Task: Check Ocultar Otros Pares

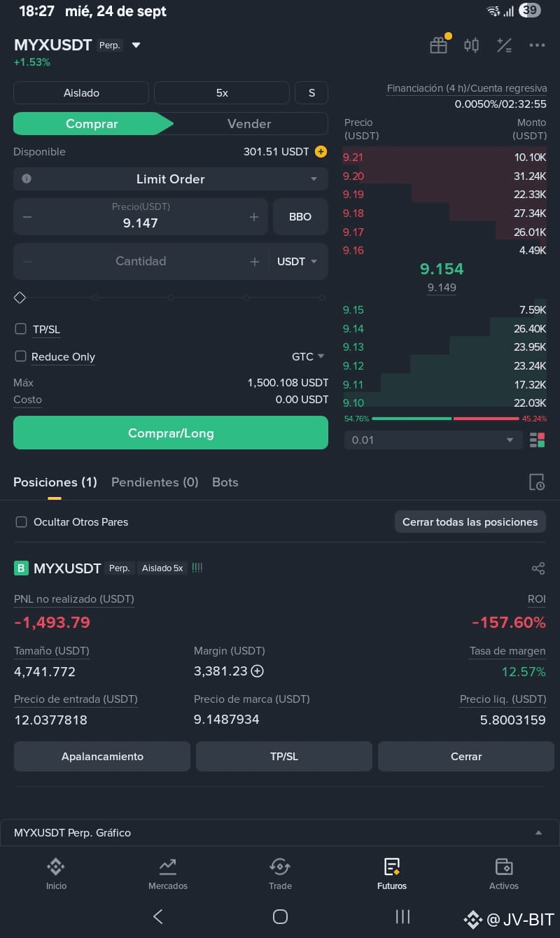Action: point(22,521)
